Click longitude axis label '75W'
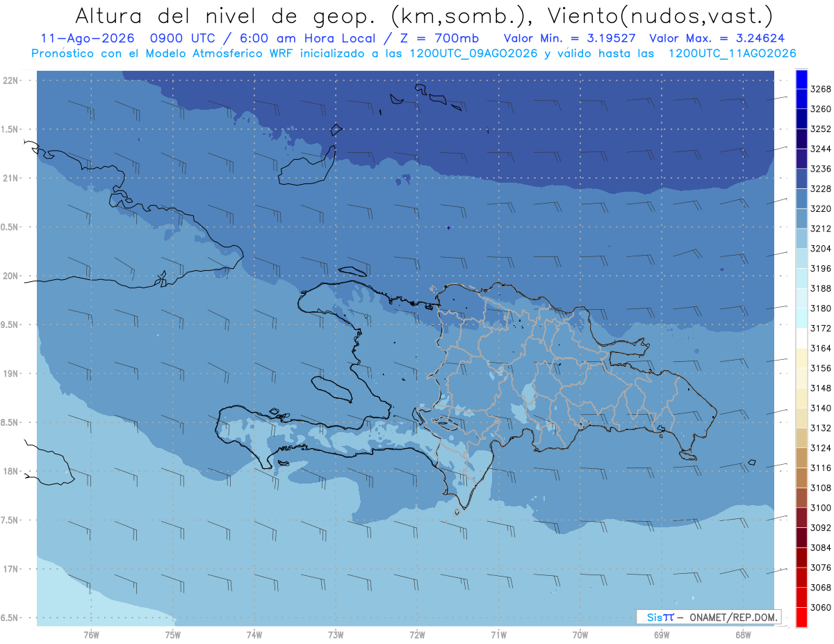The height and width of the screenshot is (644, 834). tap(173, 635)
